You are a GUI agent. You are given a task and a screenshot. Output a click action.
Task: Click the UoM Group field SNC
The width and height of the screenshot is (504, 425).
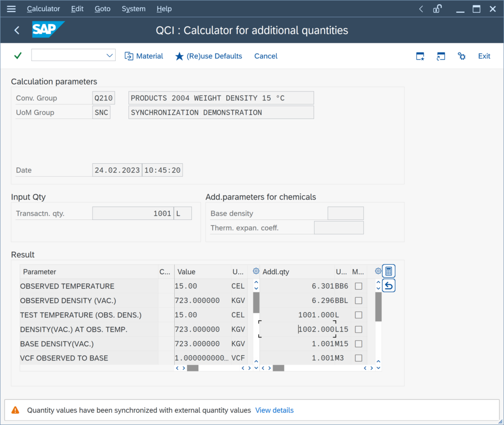tap(101, 113)
